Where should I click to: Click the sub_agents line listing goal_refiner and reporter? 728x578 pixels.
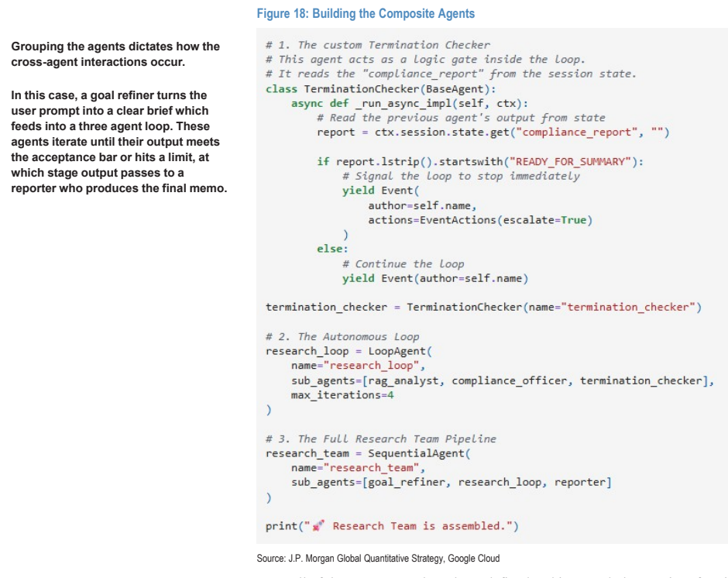pos(452,482)
